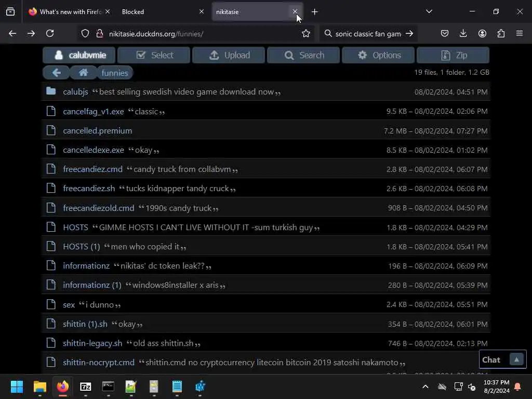The image size is (532, 399).
Task: Expand the Chat panel arrow
Action: (516, 360)
